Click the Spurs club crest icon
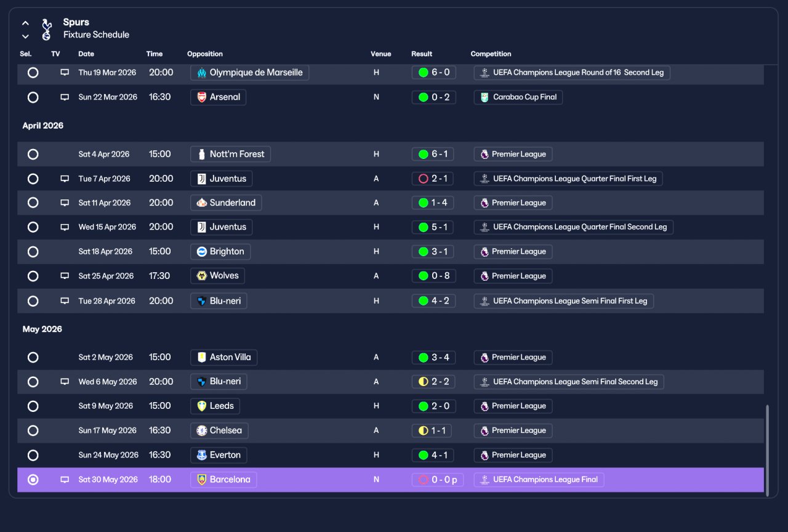 (47, 29)
